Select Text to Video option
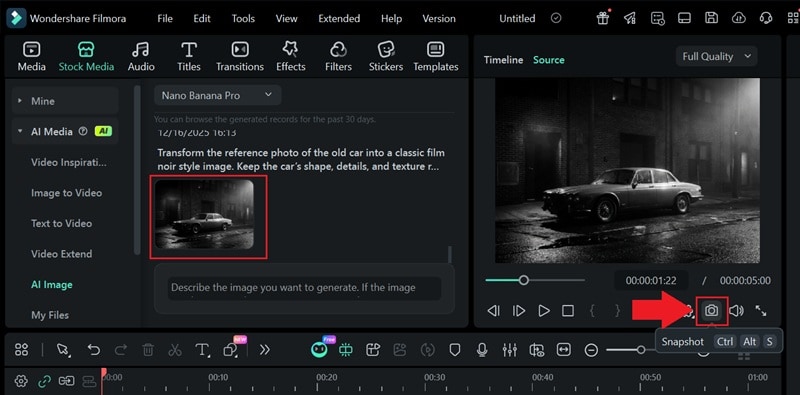 61,224
